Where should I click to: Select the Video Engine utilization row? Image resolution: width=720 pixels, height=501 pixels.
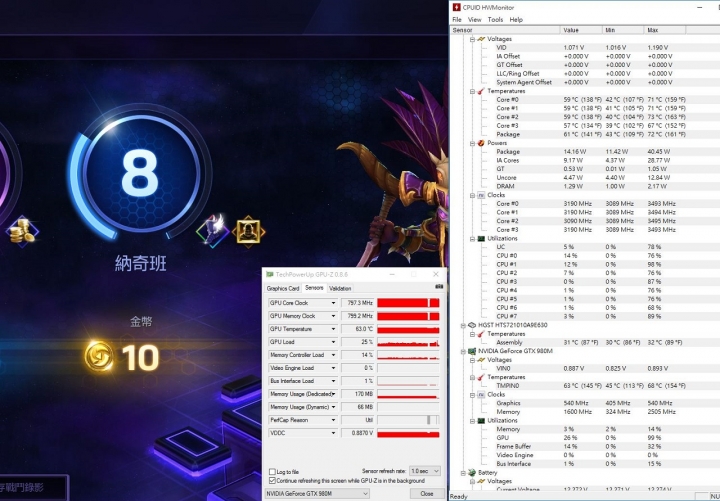[585, 455]
